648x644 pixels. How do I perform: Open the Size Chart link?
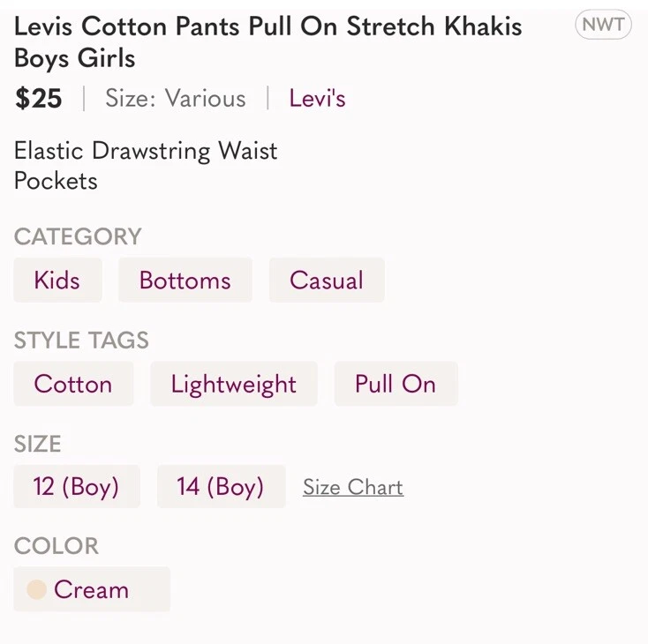(x=352, y=487)
